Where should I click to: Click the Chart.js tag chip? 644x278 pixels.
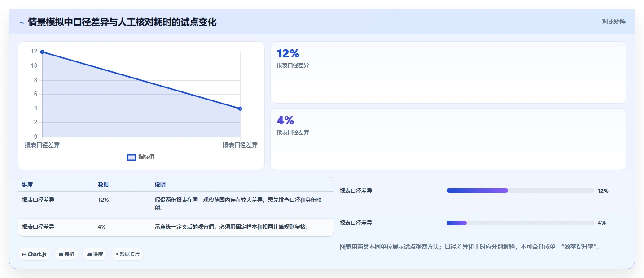tap(34, 254)
